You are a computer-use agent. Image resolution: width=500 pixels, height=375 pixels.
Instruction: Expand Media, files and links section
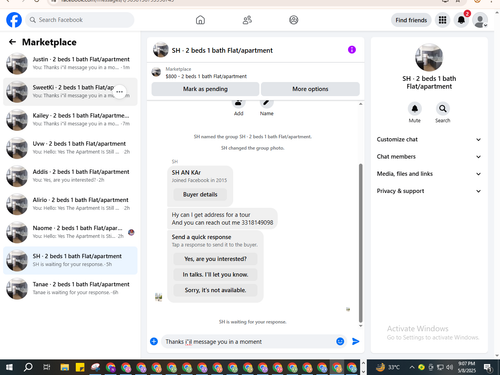429,174
